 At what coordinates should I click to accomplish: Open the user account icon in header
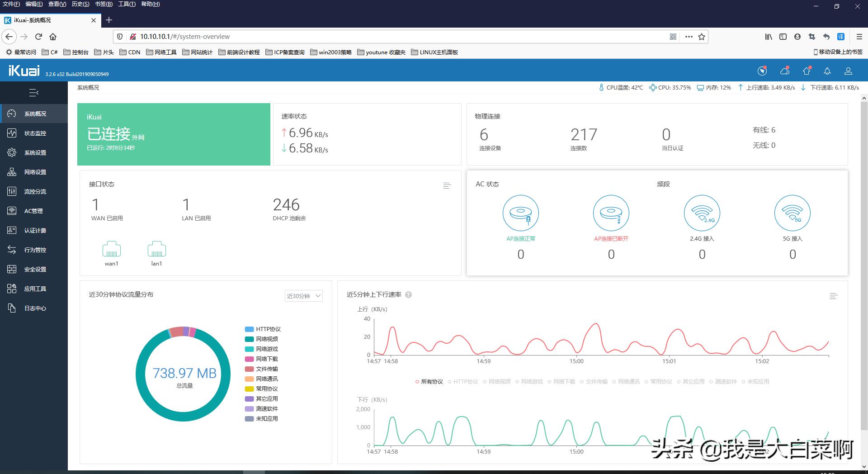(848, 71)
